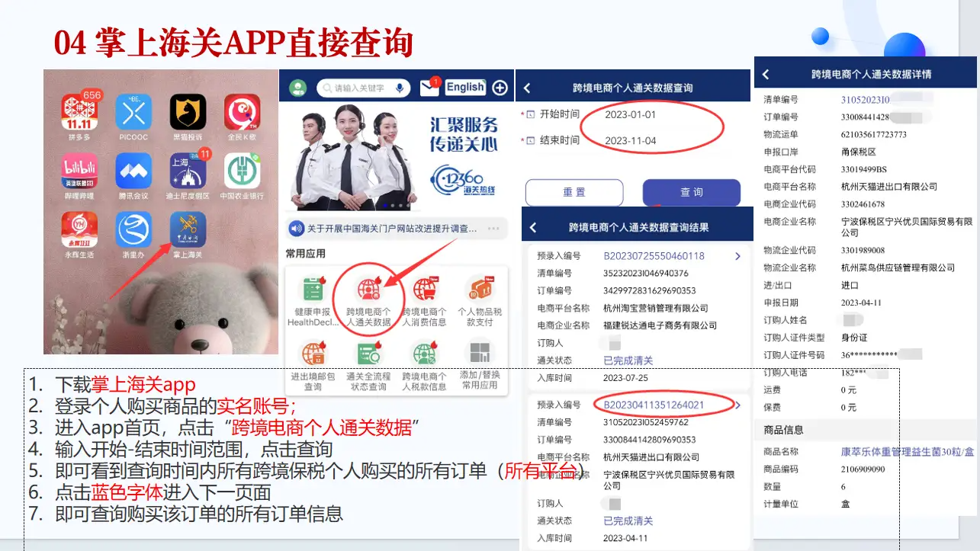The height and width of the screenshot is (551, 980).
Task: Open the 哔哩哔哩 bilibili app
Action: click(x=79, y=171)
